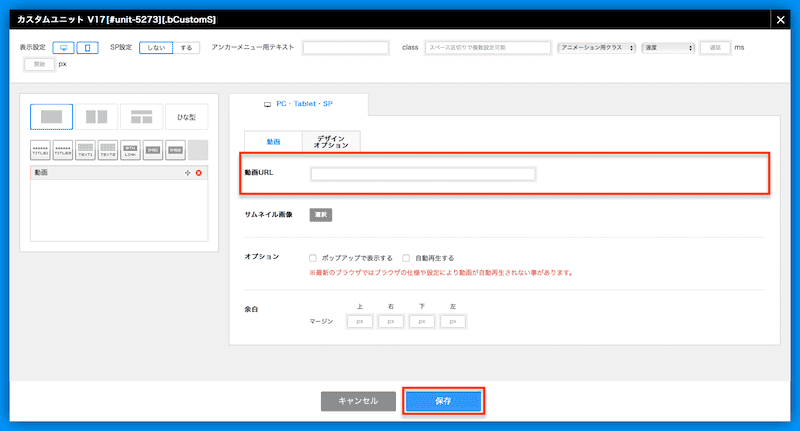Select the PC display setting icon
This screenshot has width=800, height=431.
tap(63, 48)
